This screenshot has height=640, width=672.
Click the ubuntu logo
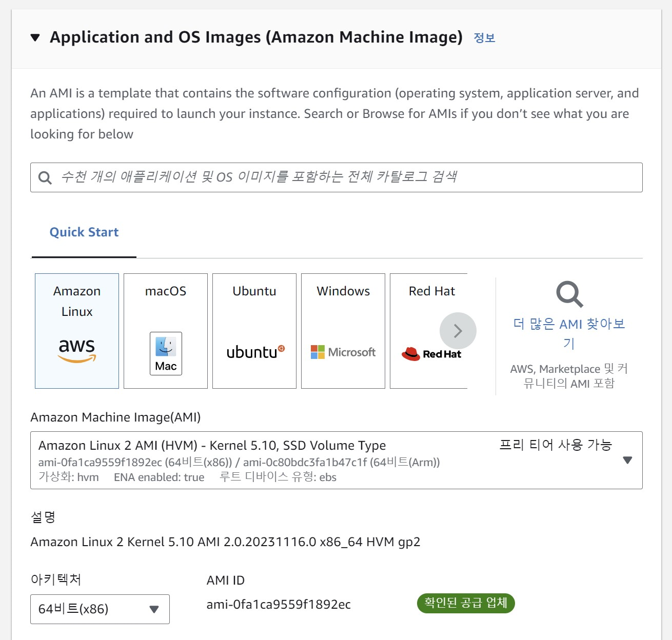[x=255, y=352]
